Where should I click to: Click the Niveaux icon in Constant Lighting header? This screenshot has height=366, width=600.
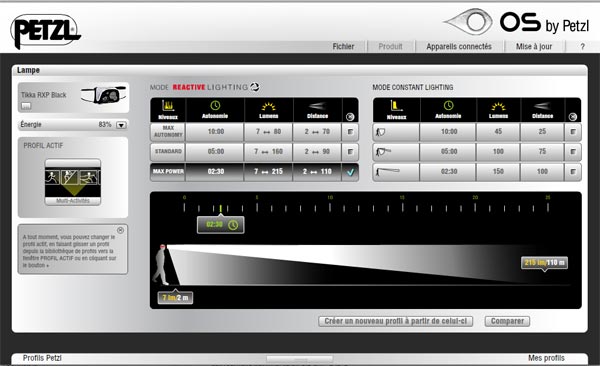point(396,105)
